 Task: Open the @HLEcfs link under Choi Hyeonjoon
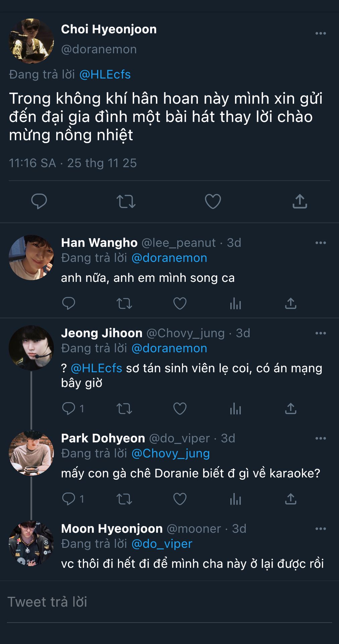[105, 74]
